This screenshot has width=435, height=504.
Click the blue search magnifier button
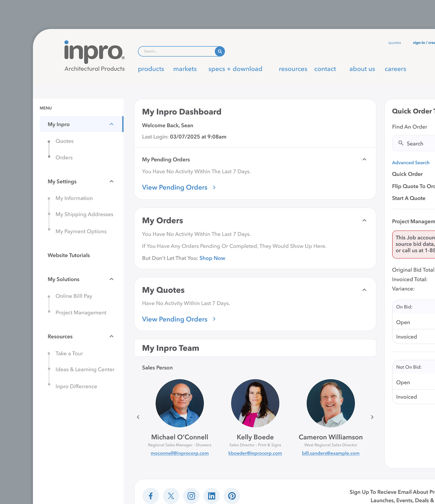[220, 51]
